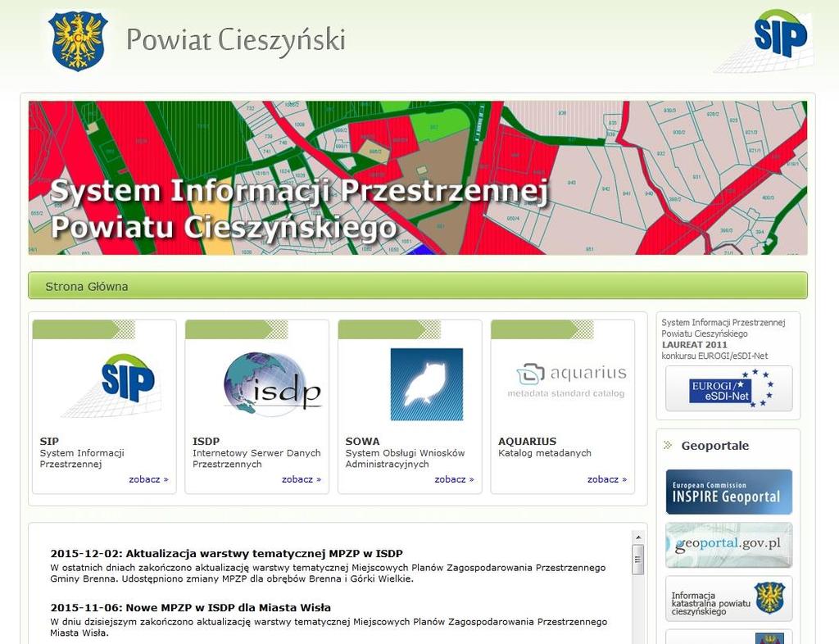Open the SOWA owl icon

426,384
